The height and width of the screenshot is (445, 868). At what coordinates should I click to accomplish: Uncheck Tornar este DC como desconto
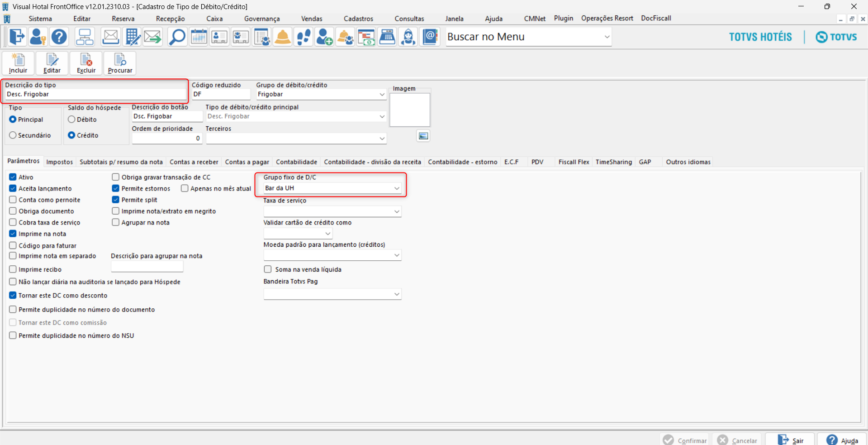[x=13, y=295]
